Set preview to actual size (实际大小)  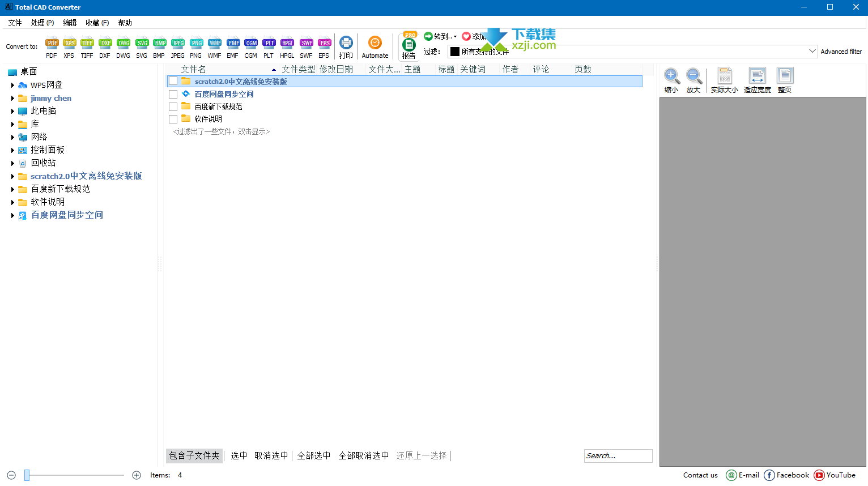pos(725,81)
